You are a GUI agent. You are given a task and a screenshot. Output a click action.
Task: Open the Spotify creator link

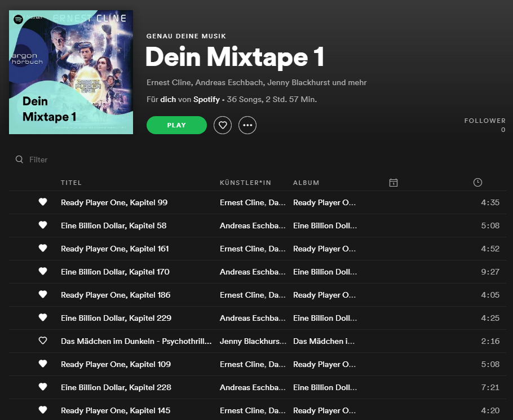pos(206,99)
